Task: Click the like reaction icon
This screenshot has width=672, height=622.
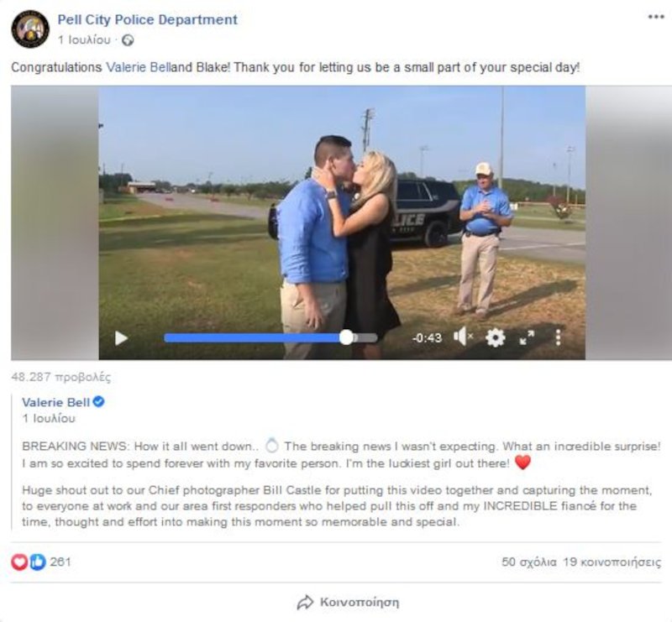Action: coord(37,562)
